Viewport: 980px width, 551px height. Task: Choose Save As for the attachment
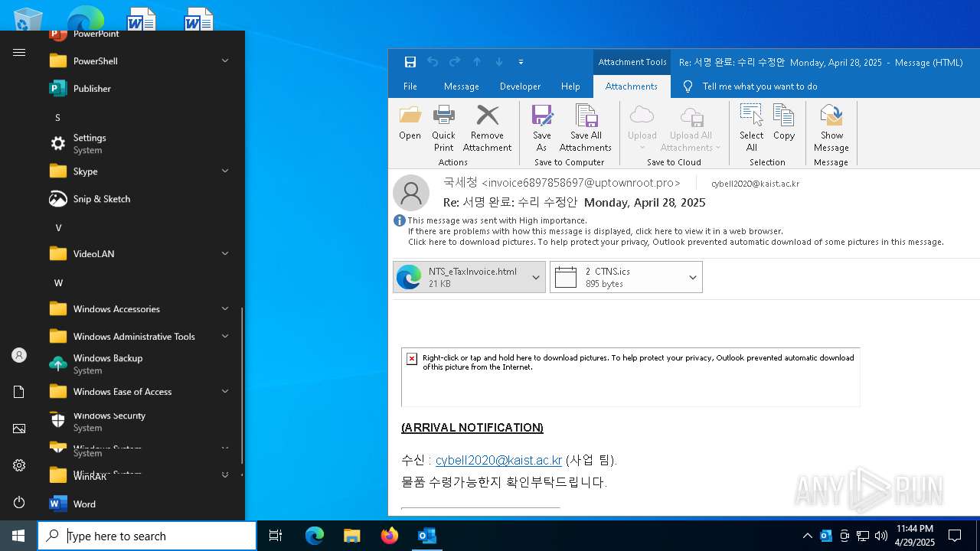[x=541, y=129]
